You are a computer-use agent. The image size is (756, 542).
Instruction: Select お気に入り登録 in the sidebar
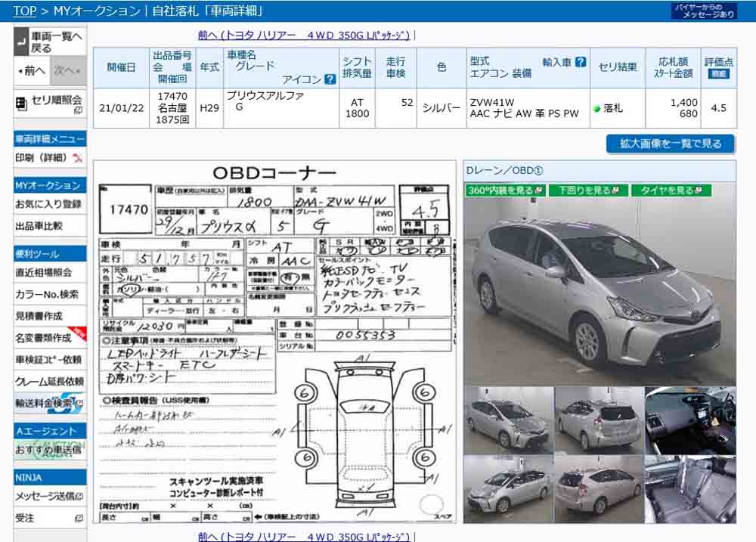coord(50,204)
